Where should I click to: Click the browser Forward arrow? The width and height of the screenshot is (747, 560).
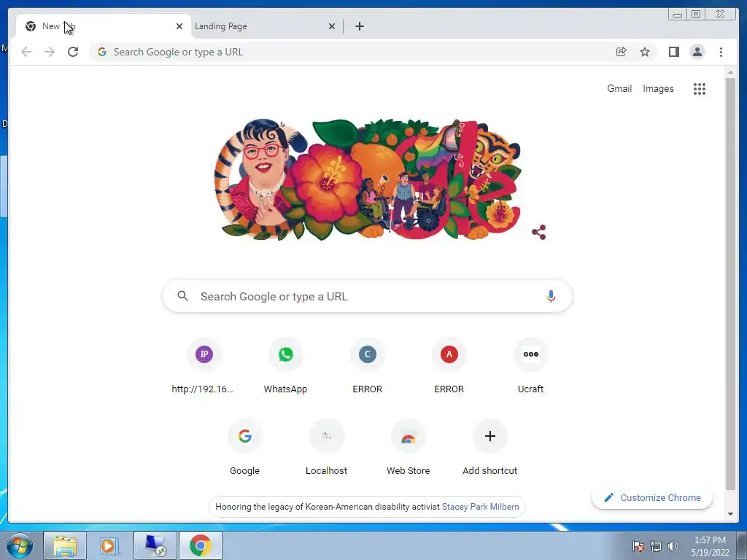click(50, 52)
